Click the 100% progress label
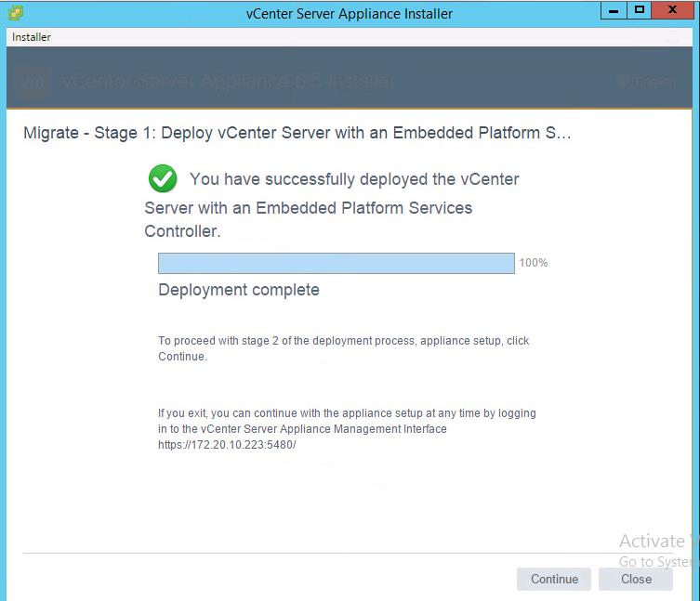 coord(533,263)
